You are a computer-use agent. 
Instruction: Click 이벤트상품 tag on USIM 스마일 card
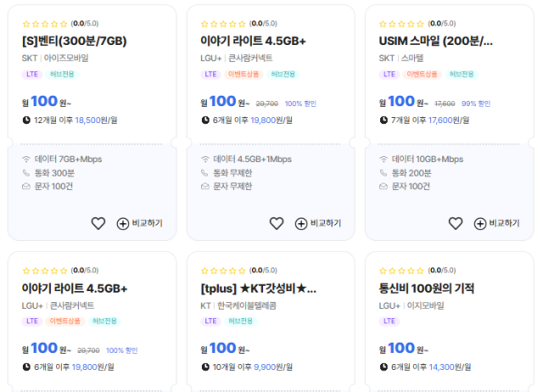pyautogui.click(x=423, y=74)
